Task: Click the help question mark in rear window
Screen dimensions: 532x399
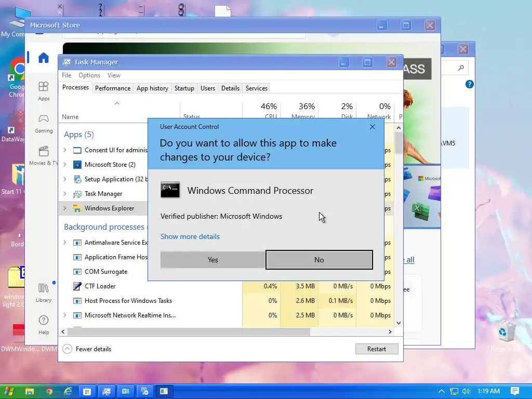Action: (469, 84)
